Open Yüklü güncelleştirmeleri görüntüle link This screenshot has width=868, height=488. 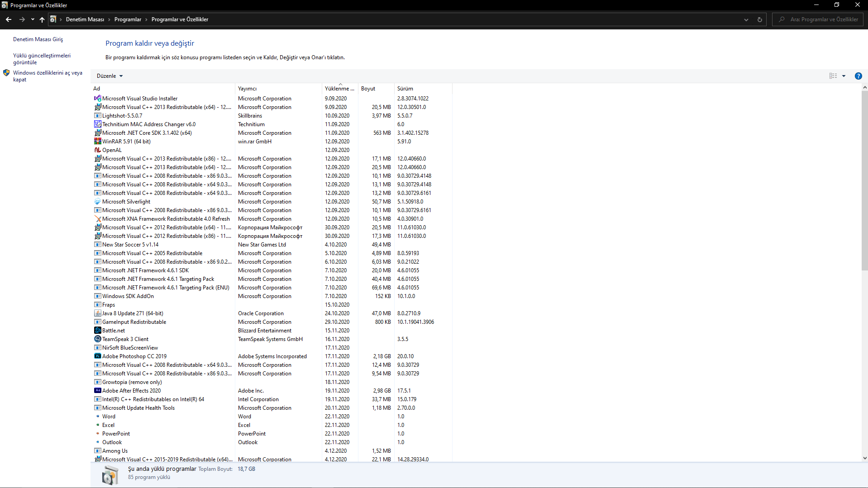(42, 59)
